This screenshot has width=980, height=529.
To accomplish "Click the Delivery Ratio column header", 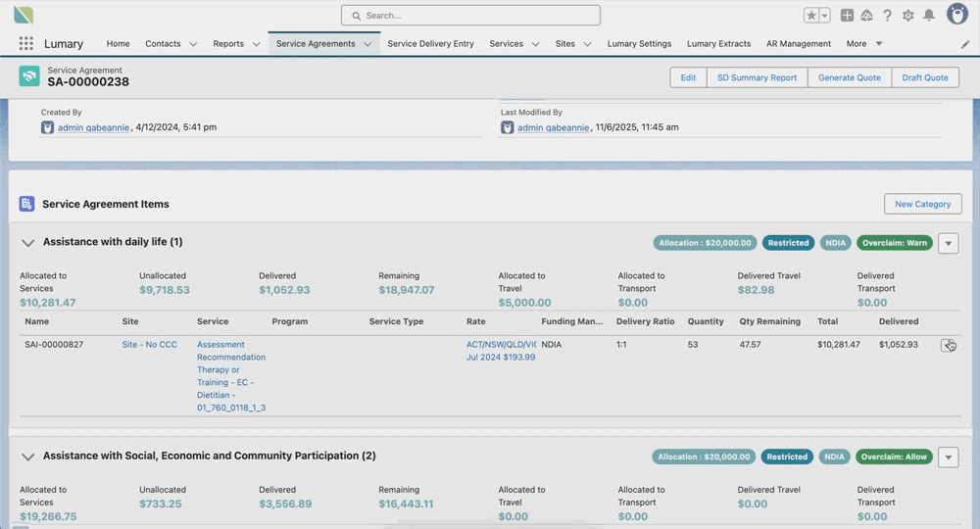I will (x=646, y=321).
